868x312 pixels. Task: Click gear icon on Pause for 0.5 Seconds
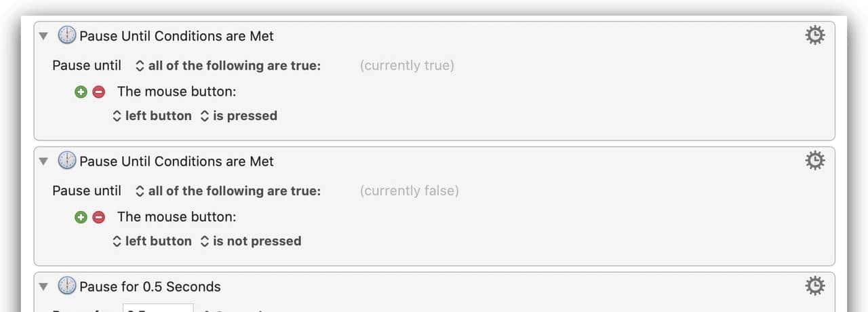click(814, 286)
